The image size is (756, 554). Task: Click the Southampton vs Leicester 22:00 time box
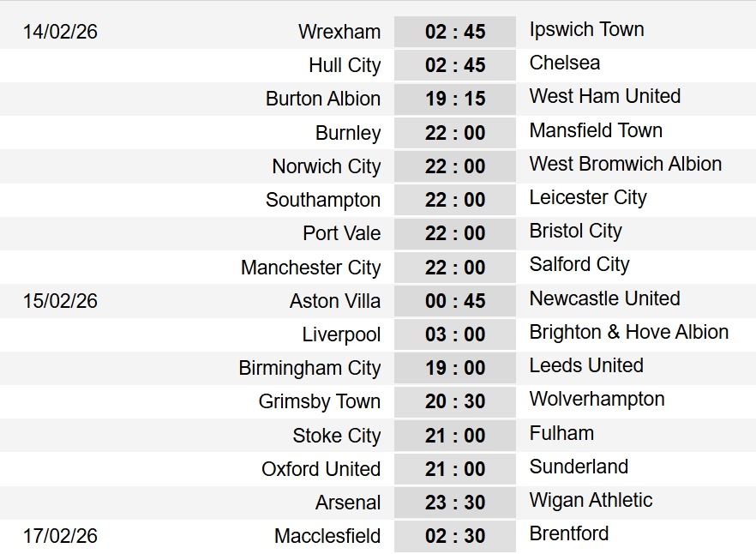pos(454,200)
